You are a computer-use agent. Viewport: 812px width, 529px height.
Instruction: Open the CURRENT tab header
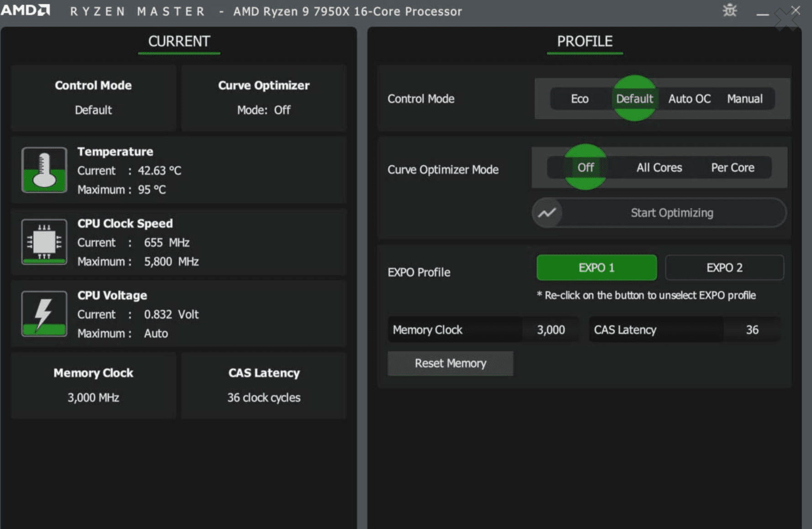tap(179, 42)
